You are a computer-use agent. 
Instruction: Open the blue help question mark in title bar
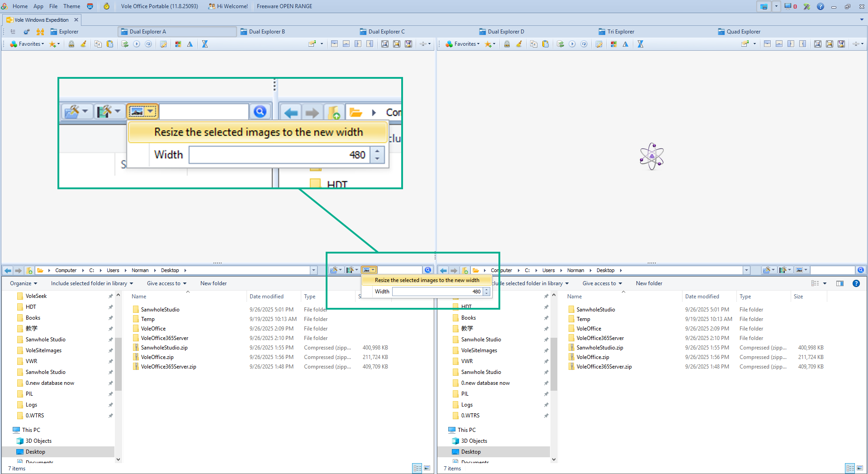click(820, 6)
